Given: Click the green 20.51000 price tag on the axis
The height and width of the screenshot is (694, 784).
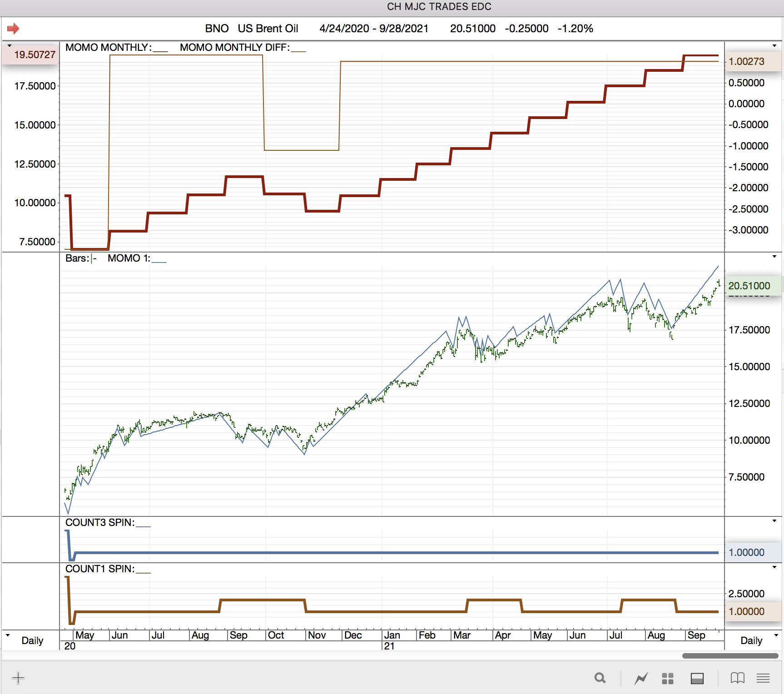Looking at the screenshot, I should (x=753, y=286).
